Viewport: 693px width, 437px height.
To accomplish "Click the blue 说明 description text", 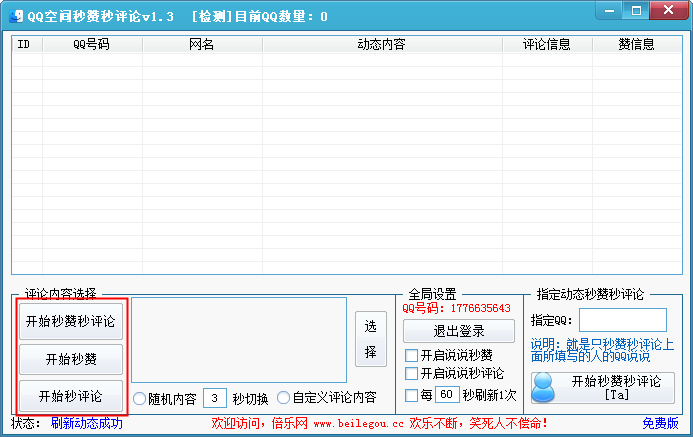I will click(602, 350).
